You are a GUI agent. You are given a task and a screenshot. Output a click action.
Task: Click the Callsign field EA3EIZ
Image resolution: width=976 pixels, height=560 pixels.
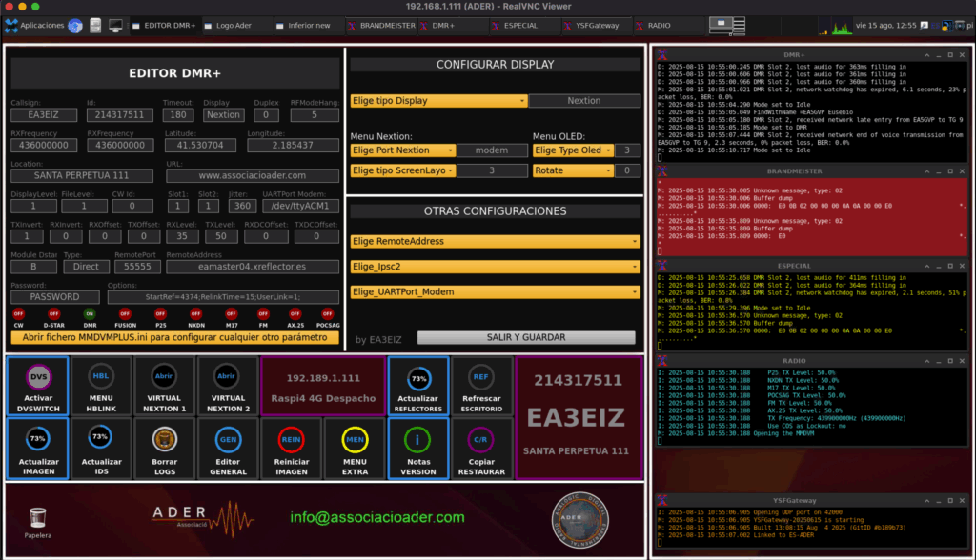pos(41,115)
